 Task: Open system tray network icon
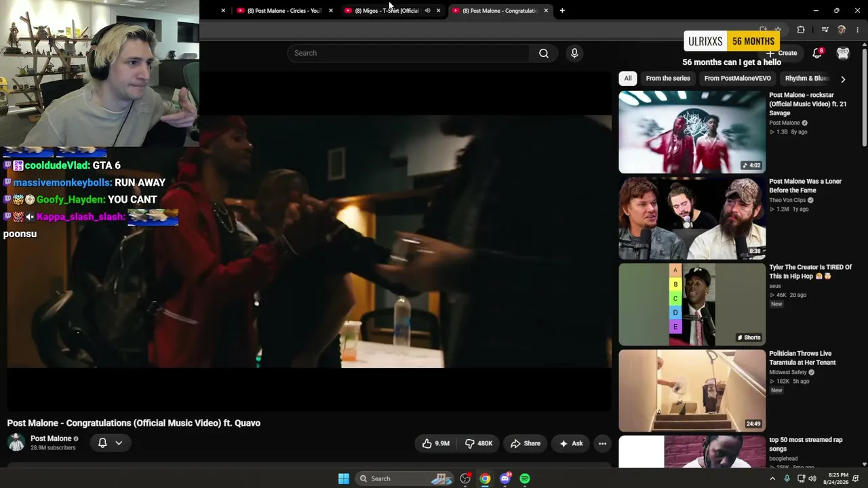801,479
